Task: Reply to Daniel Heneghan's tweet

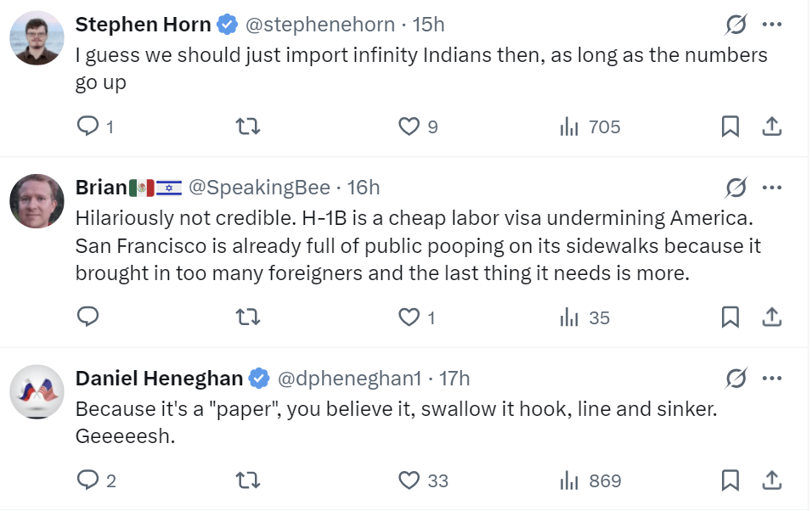Action: point(88,480)
